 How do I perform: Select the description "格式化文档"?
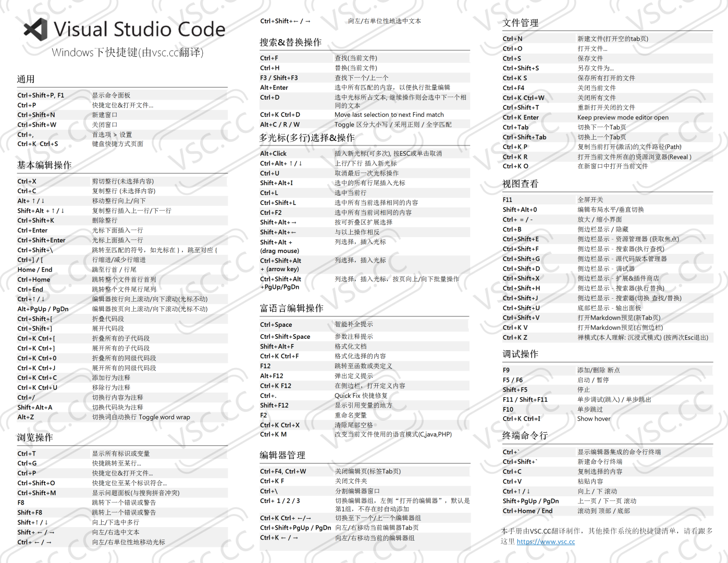(351, 346)
